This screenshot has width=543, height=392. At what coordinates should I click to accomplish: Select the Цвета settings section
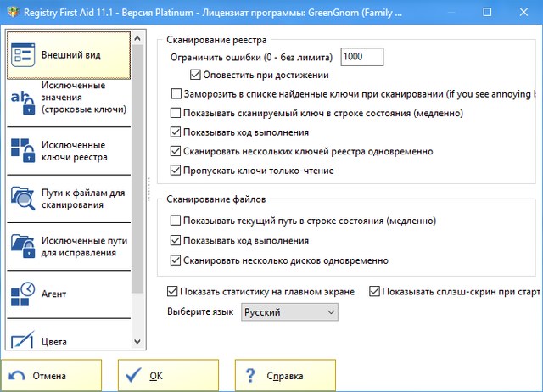coord(55,342)
